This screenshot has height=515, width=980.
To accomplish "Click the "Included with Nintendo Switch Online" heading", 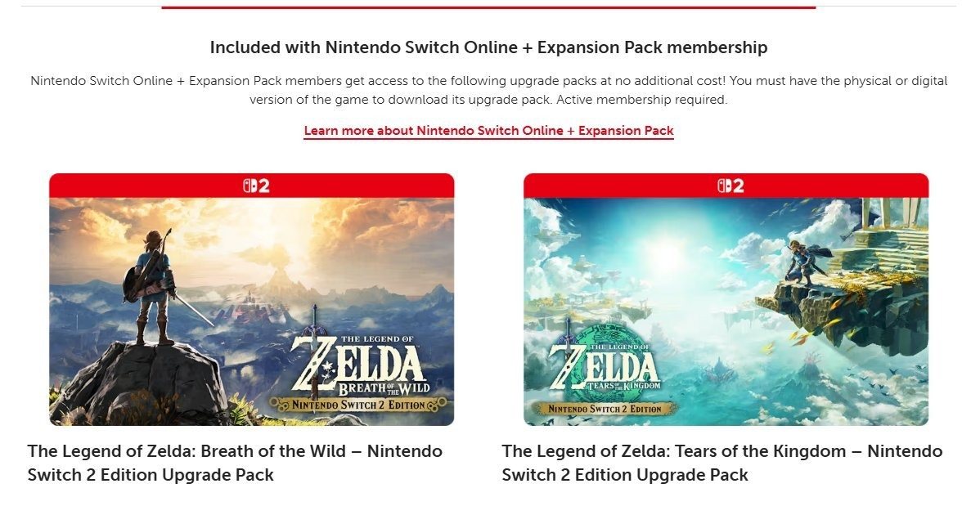I will tap(488, 47).
